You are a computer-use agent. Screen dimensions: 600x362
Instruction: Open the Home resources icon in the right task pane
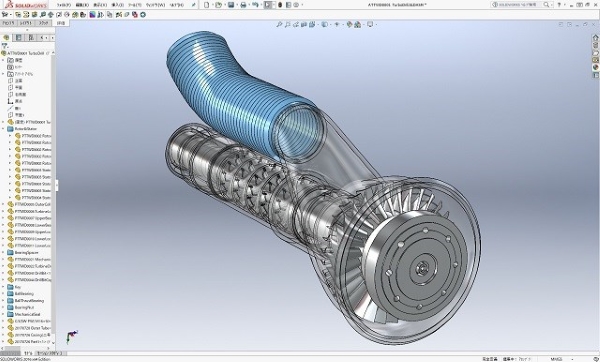point(595,38)
